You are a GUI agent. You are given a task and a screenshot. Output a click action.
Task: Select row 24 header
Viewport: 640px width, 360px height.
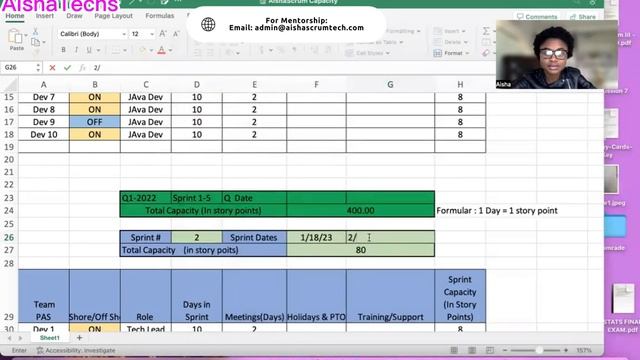click(x=9, y=211)
